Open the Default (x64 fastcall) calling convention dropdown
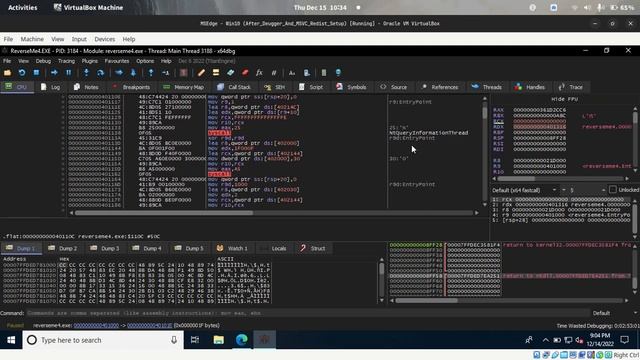Image resolution: width=640 pixels, height=360 pixels. pos(524,190)
